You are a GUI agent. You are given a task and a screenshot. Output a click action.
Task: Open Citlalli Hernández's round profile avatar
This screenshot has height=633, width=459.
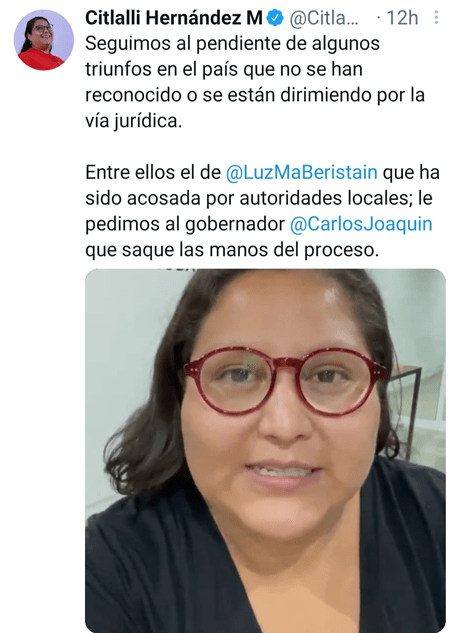[44, 40]
